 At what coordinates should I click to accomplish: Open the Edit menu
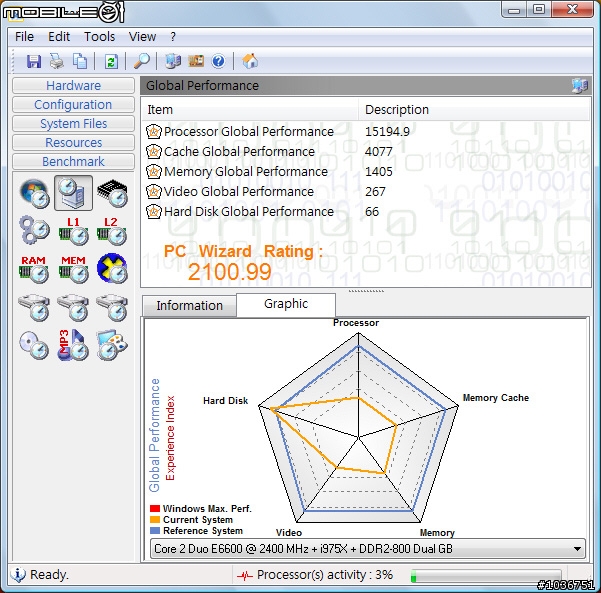click(59, 37)
